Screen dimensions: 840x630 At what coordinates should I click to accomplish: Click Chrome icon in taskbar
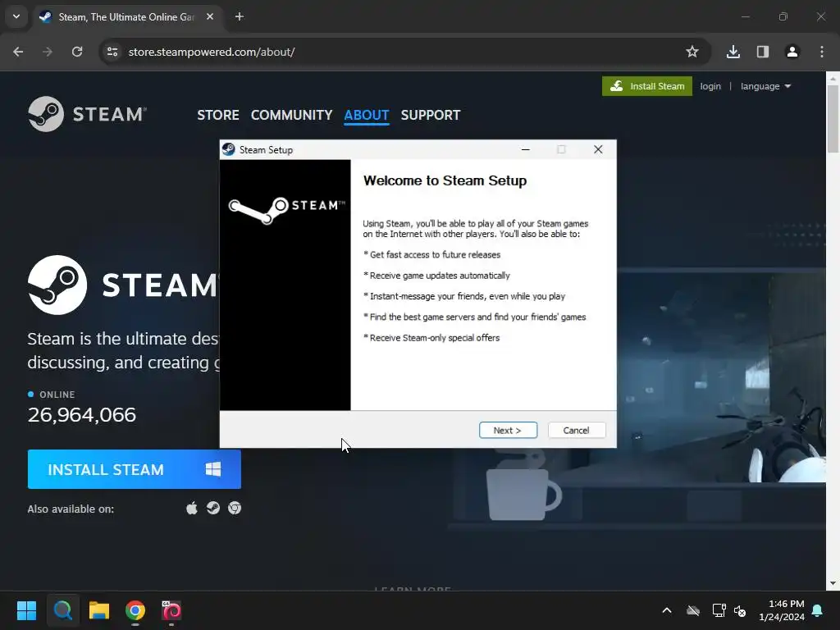click(135, 610)
